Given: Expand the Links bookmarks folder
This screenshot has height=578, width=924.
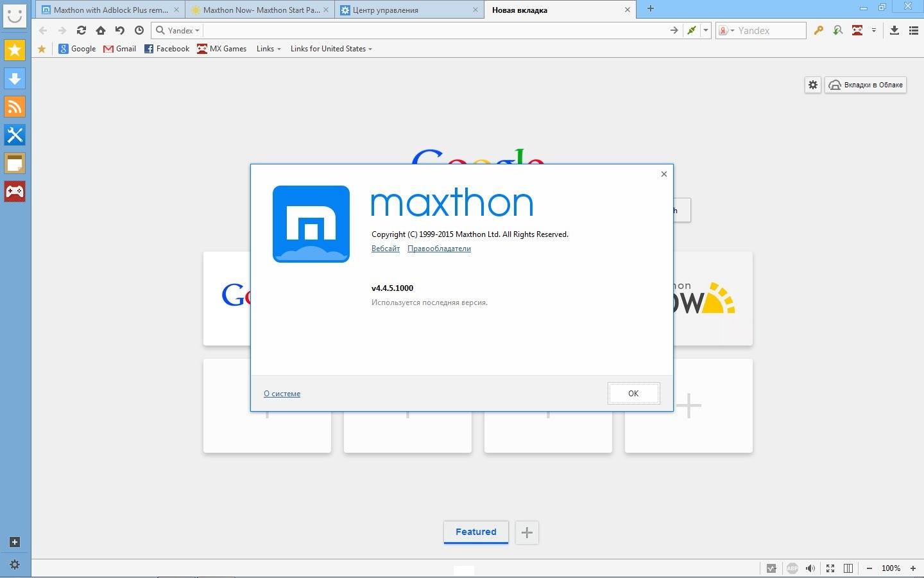Looking at the screenshot, I should (268, 49).
